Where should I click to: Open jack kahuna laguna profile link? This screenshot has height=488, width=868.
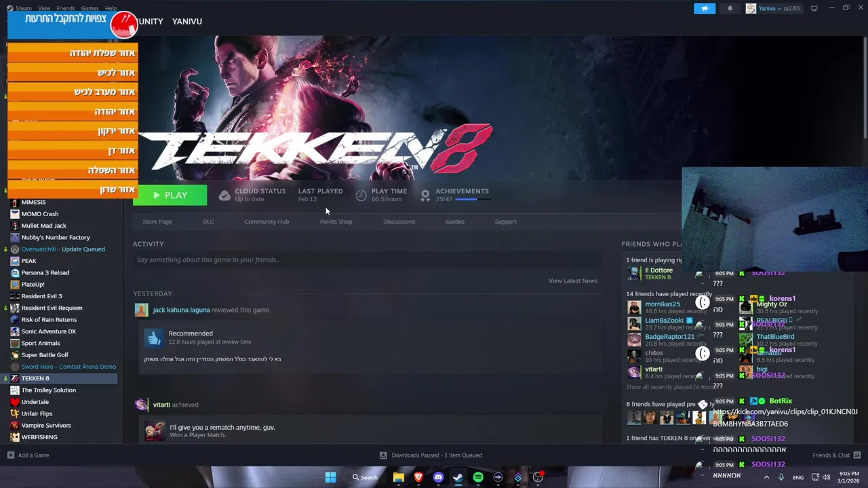pos(181,310)
